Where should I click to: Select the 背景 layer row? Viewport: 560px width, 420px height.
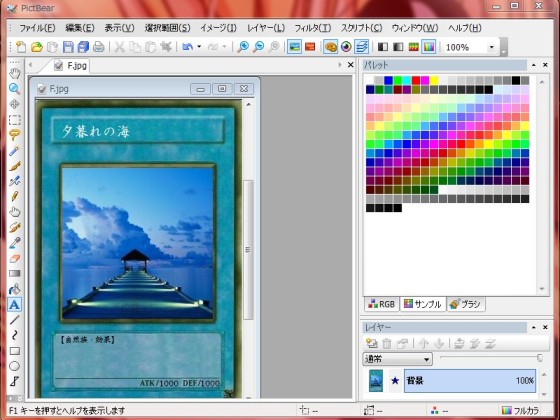(x=470, y=381)
